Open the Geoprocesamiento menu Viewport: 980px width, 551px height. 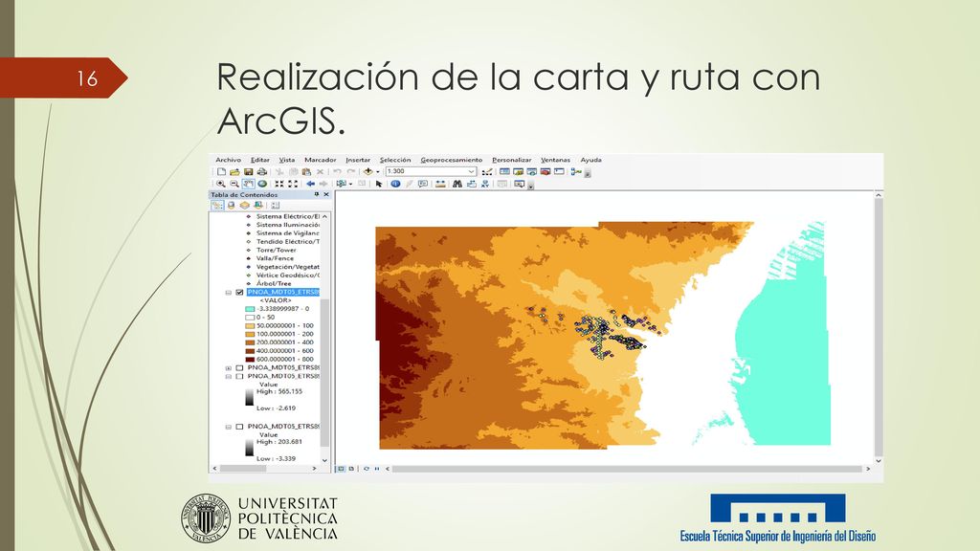(452, 160)
